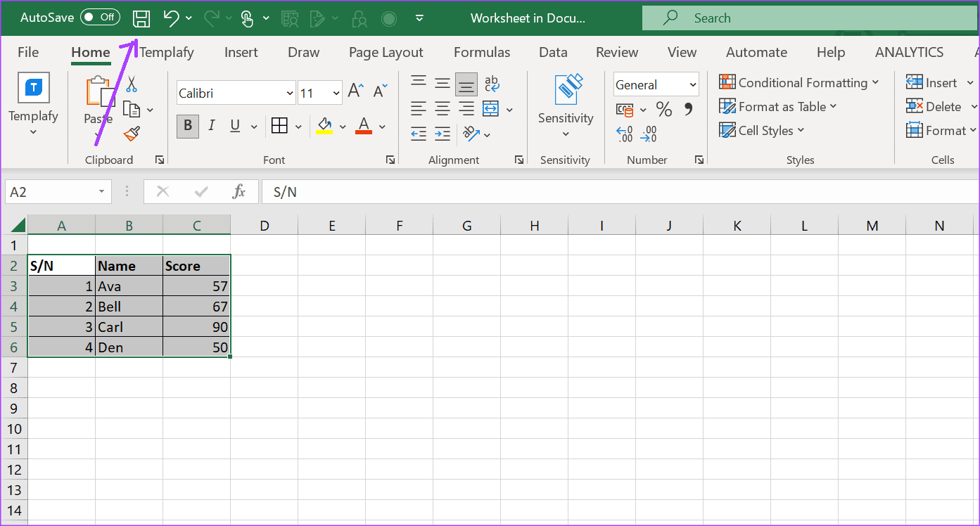Viewport: 980px width, 526px height.
Task: Expand the Borders dropdown arrow
Action: click(x=298, y=126)
